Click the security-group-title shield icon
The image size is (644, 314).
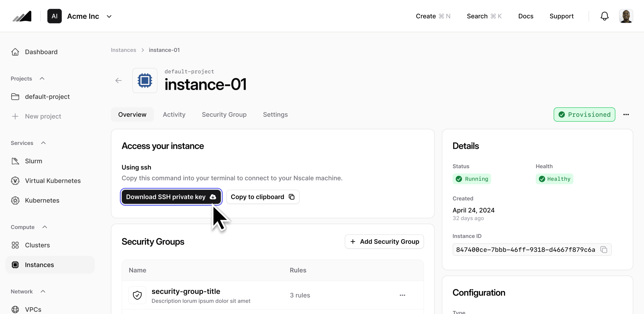click(137, 295)
